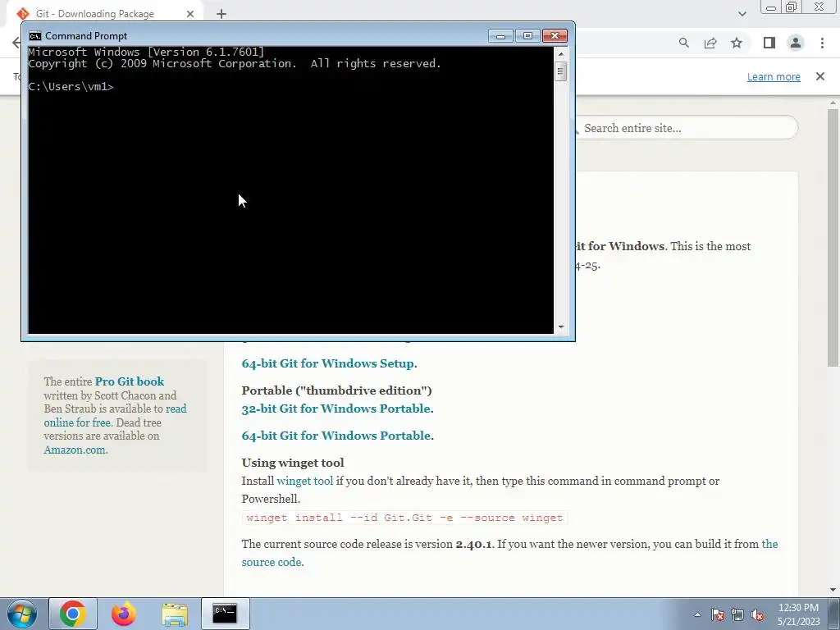This screenshot has width=840, height=630.
Task: Click the Learn more link in infobar
Action: [x=774, y=76]
